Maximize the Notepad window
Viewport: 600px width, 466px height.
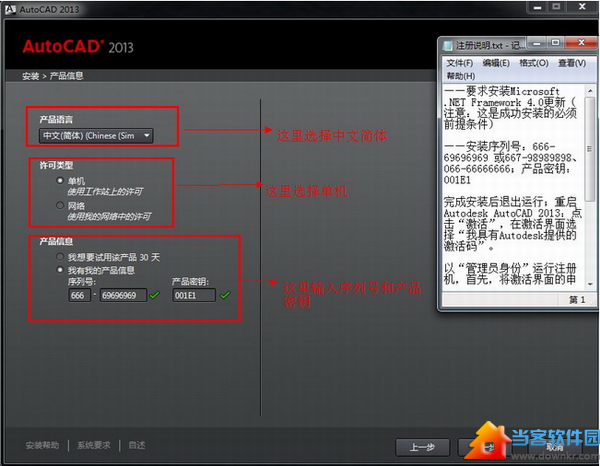pos(556,43)
